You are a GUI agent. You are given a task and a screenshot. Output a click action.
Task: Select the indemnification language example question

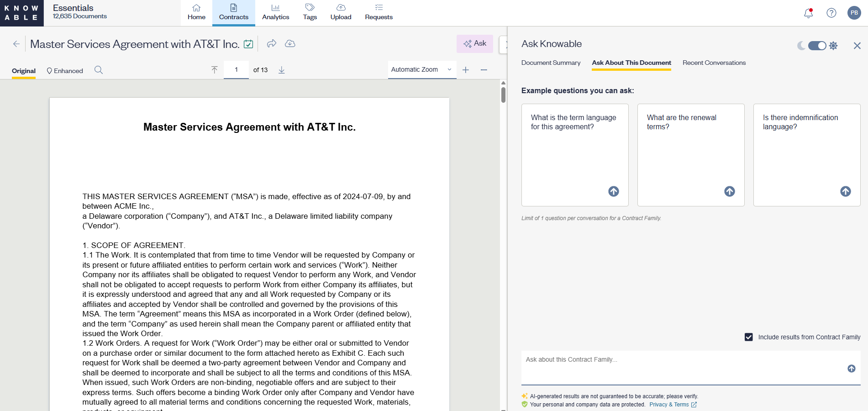[x=807, y=155]
